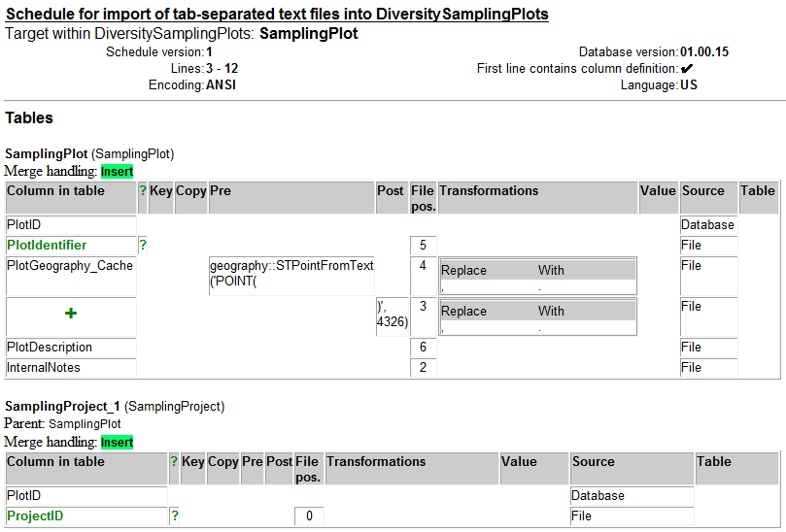Click the underlined schedule title heading
The height and width of the screenshot is (532, 786).
(276, 15)
